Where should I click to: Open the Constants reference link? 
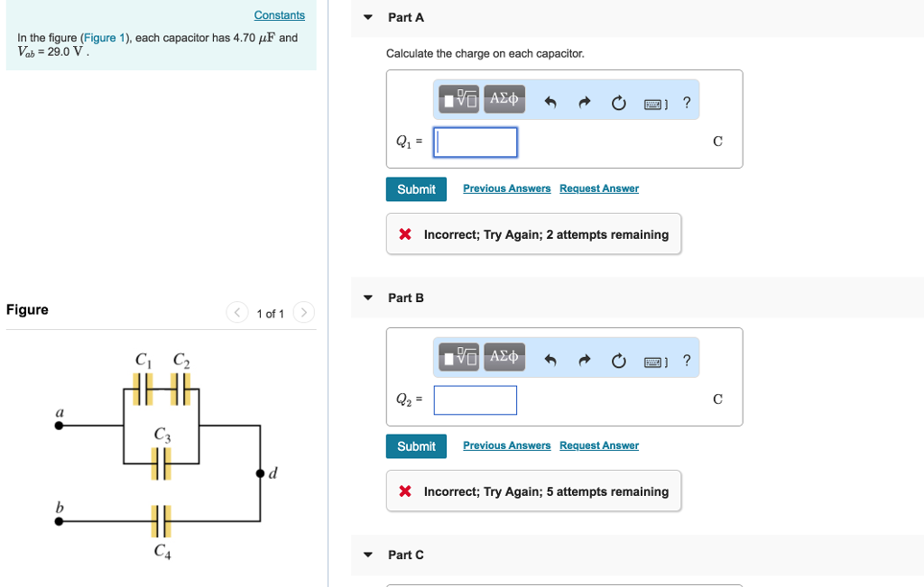(279, 14)
